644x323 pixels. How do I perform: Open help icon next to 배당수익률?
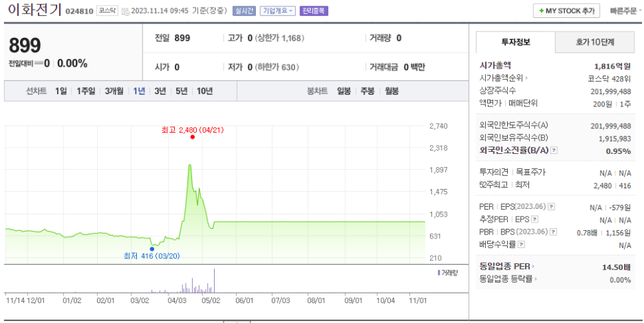pyautogui.click(x=522, y=245)
